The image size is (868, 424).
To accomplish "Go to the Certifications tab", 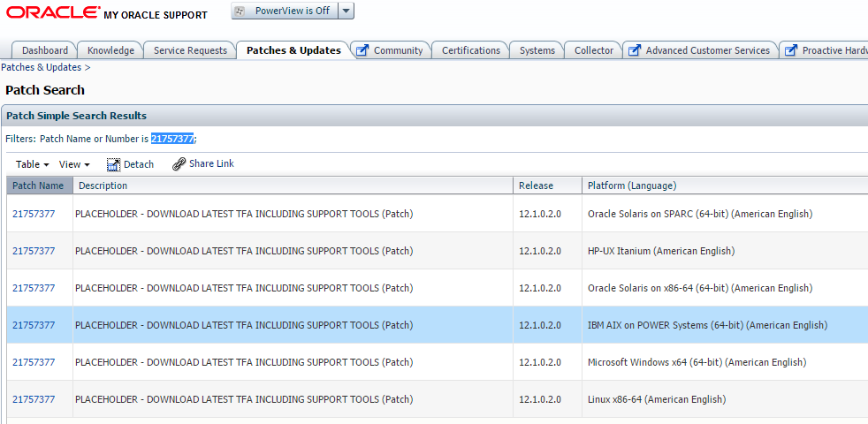I will (x=471, y=50).
